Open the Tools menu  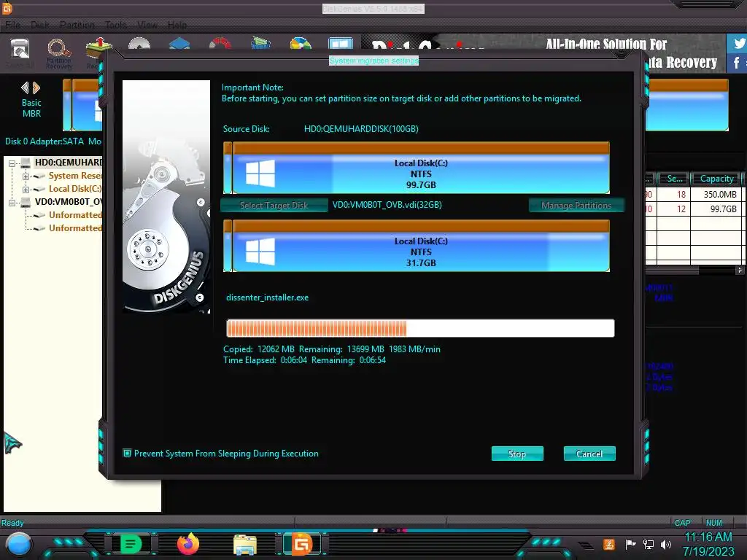coord(116,25)
